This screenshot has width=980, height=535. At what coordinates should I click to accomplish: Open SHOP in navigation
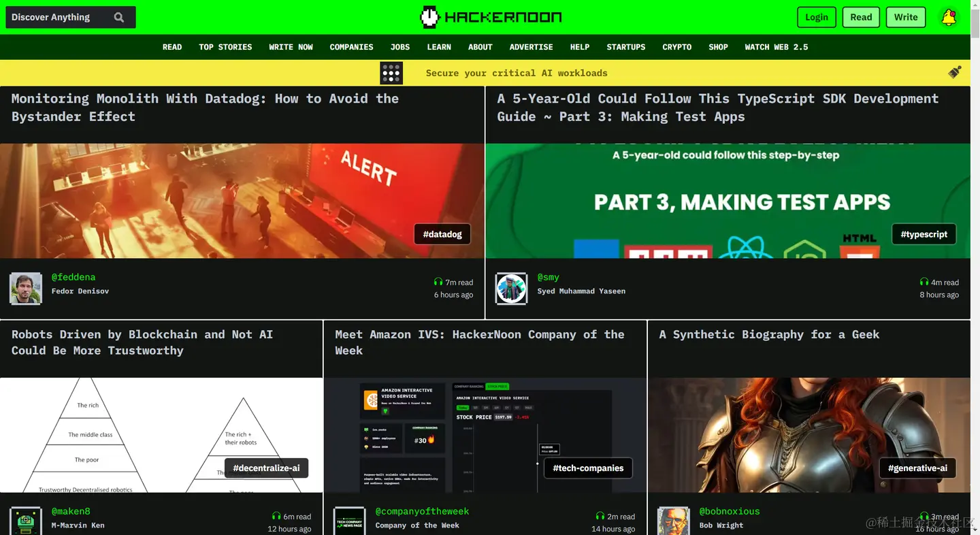[718, 47]
